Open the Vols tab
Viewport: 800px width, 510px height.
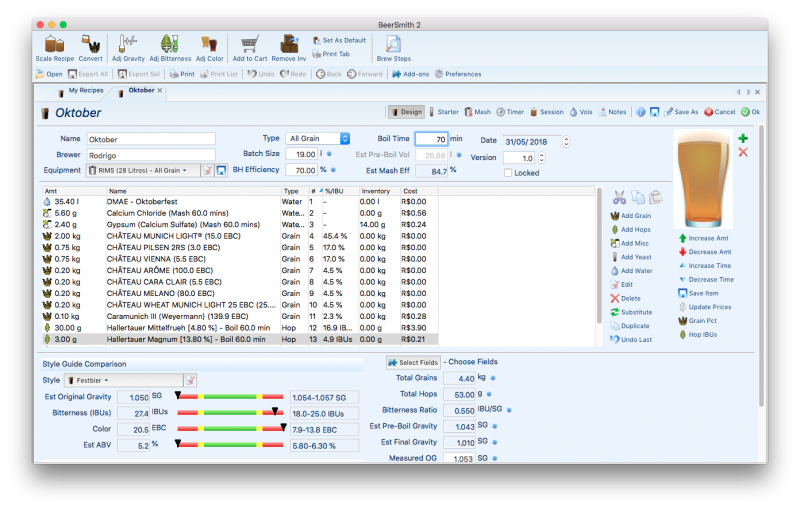pyautogui.click(x=581, y=112)
